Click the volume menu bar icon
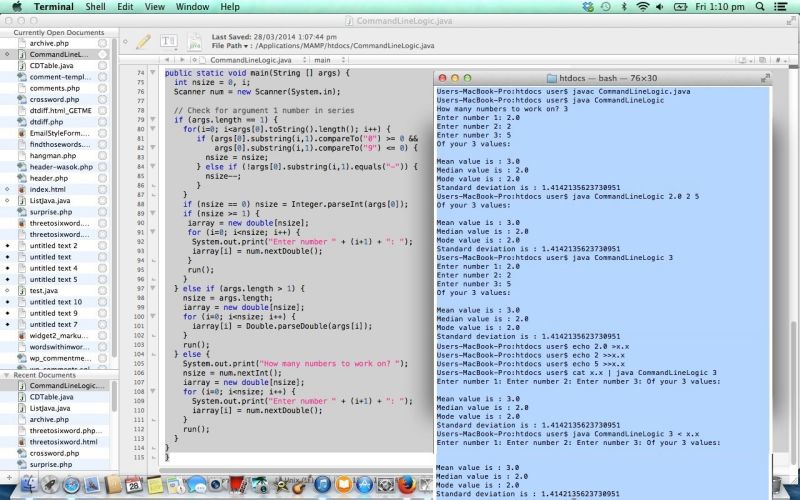 coord(660,7)
